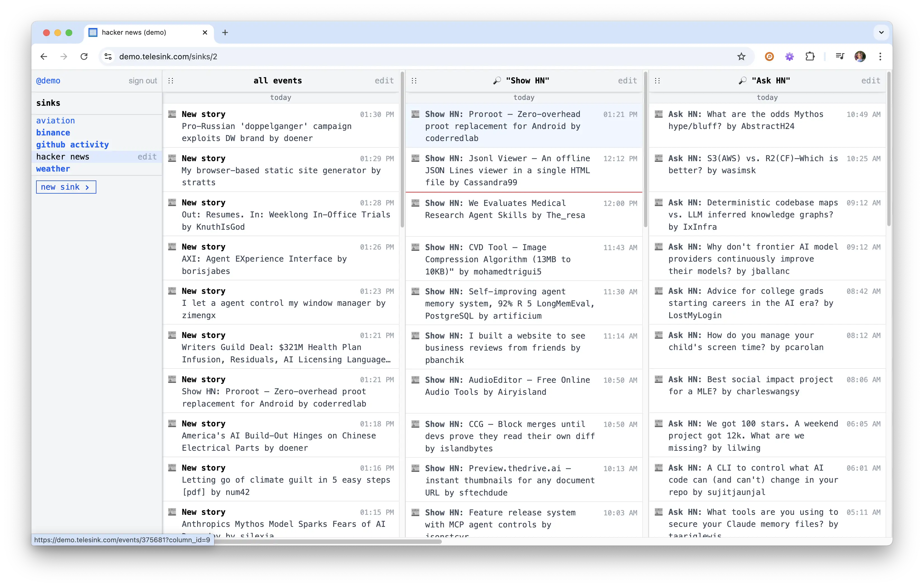
Task: Click the profile avatar in the toolbar
Action: tap(860, 56)
